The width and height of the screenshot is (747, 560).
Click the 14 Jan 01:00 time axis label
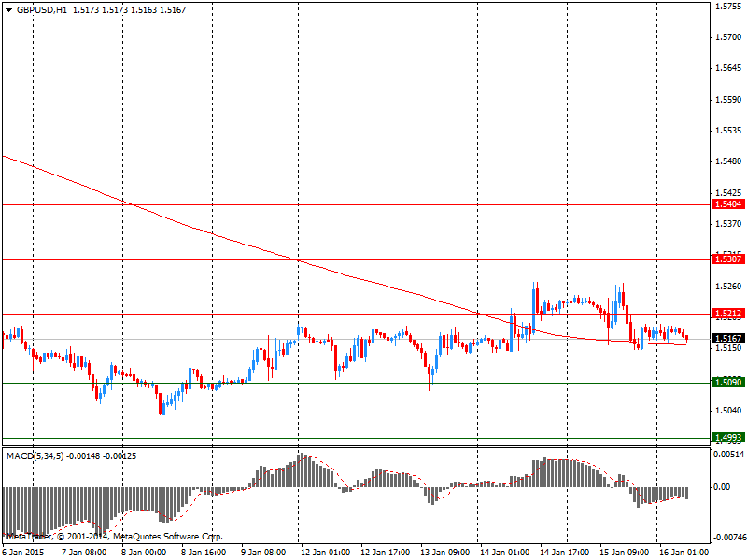(504, 553)
